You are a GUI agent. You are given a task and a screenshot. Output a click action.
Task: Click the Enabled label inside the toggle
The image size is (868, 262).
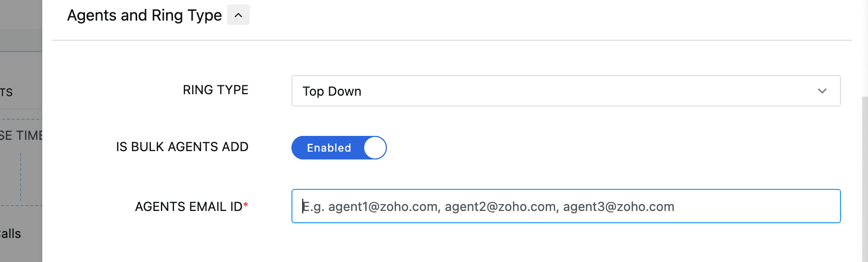coord(329,148)
